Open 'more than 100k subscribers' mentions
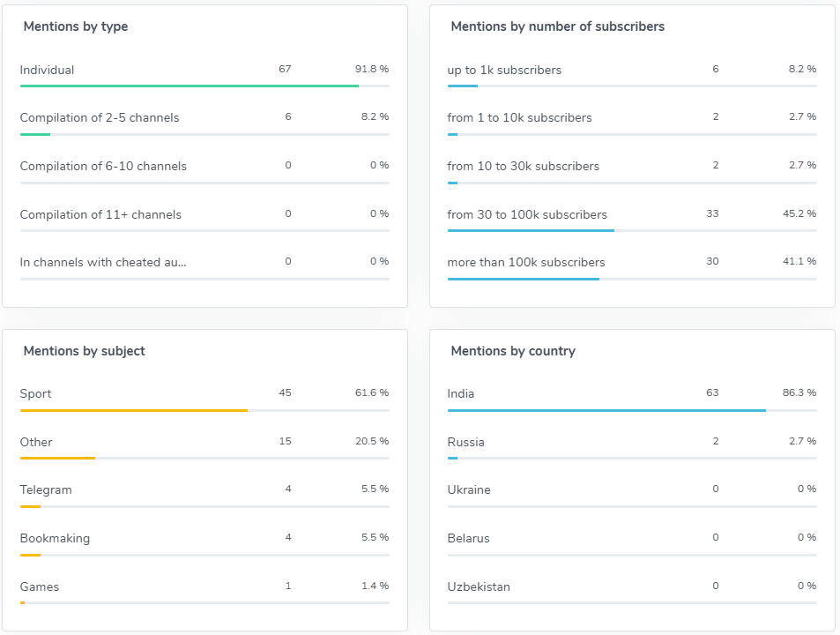 point(525,262)
